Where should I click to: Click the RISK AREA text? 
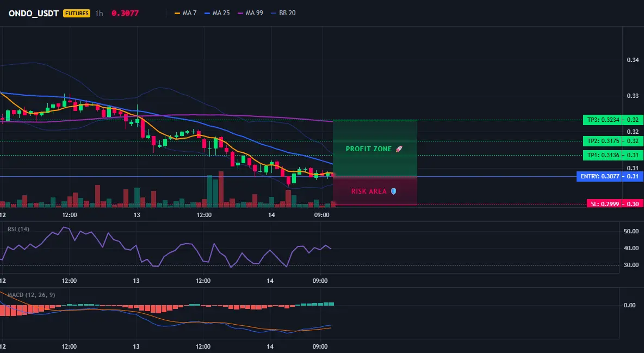[369, 191]
